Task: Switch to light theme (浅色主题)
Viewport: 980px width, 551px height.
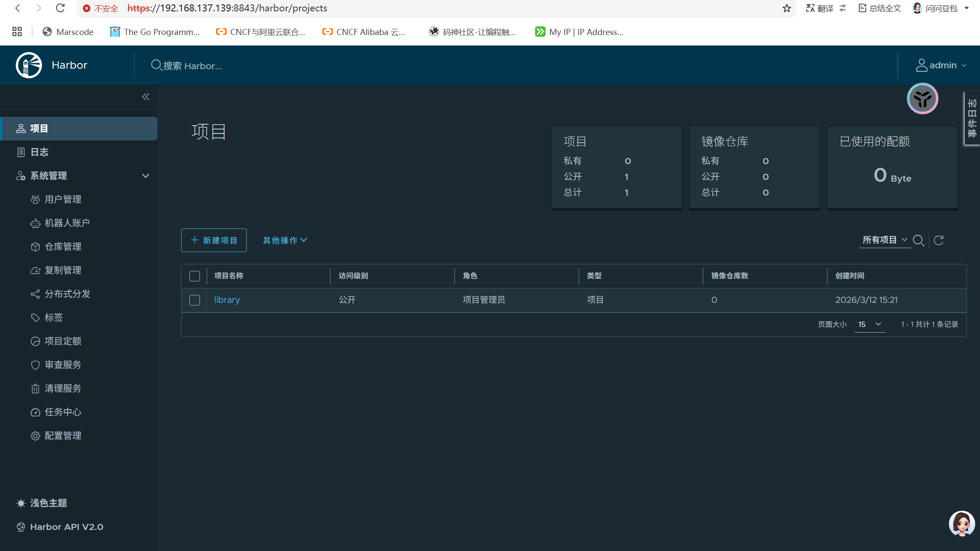Action: click(48, 503)
